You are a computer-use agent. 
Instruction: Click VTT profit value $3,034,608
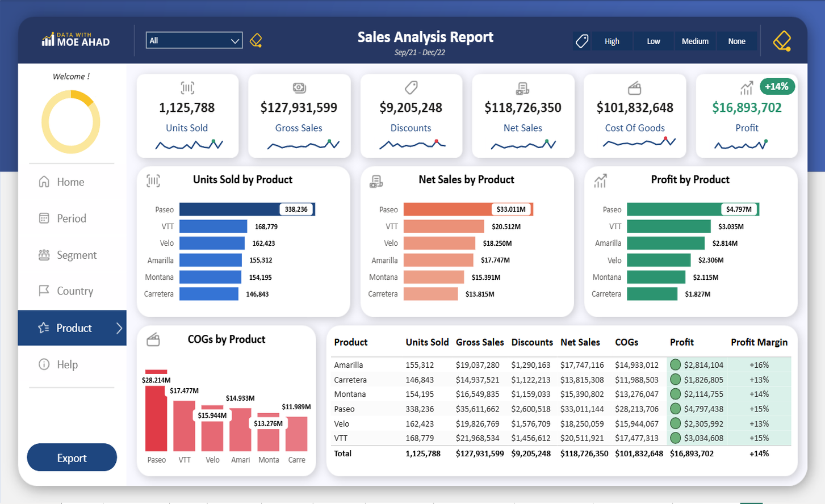click(x=703, y=438)
